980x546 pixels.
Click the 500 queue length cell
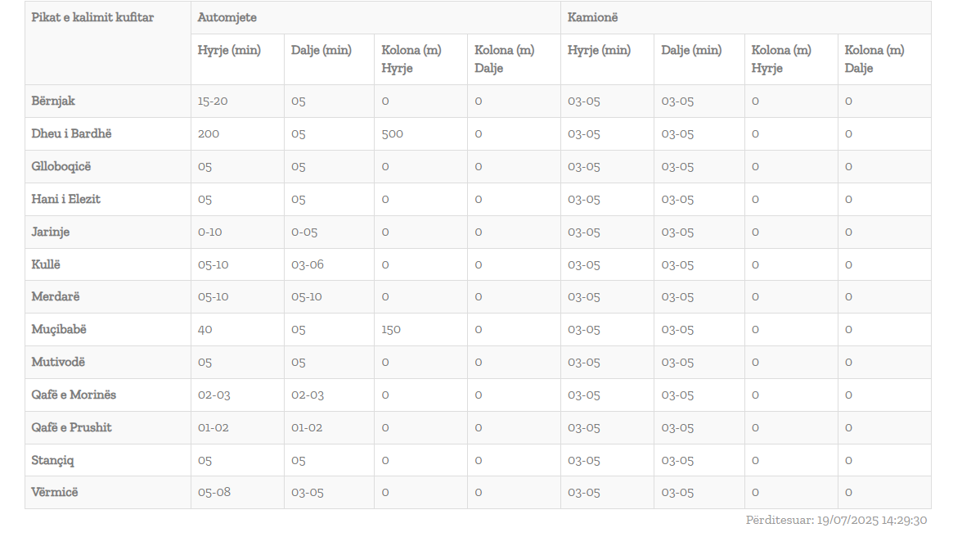(x=393, y=133)
